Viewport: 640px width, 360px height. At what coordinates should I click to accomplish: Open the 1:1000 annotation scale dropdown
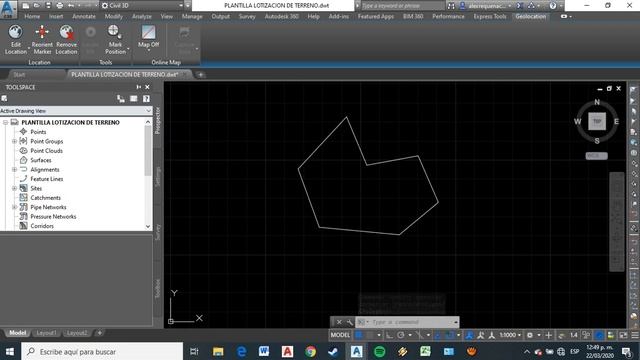click(x=510, y=335)
